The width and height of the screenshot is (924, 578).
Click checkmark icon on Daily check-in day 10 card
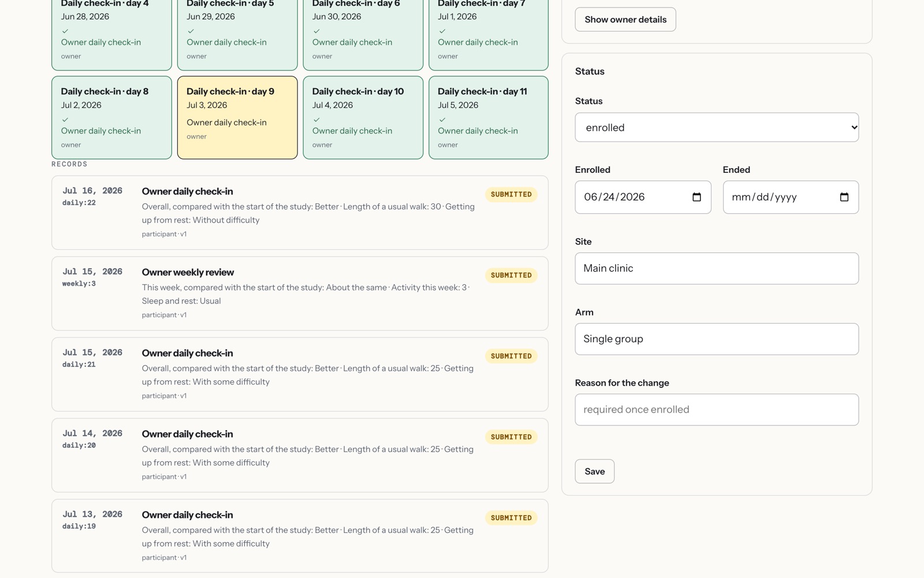316,120
